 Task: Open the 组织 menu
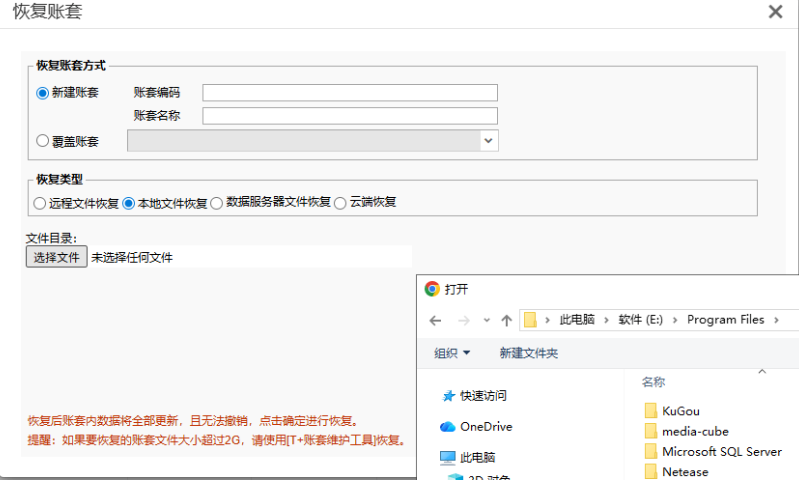[x=452, y=353]
